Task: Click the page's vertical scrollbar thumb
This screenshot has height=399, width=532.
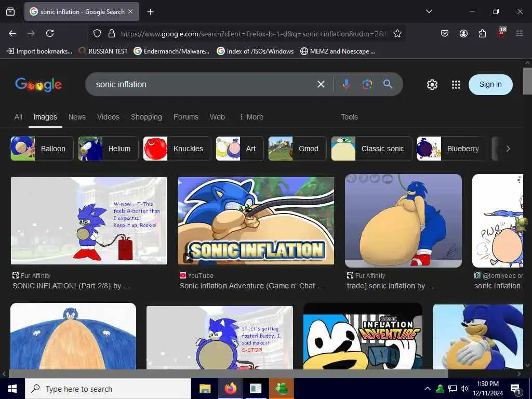Action: (x=527, y=81)
